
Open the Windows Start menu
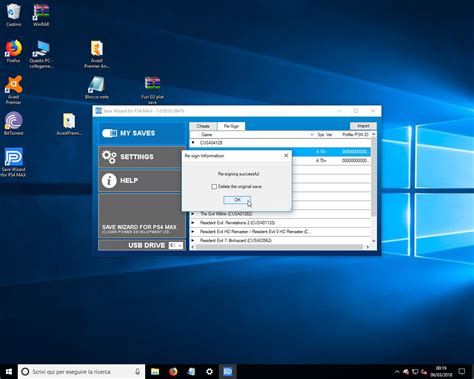click(9, 371)
